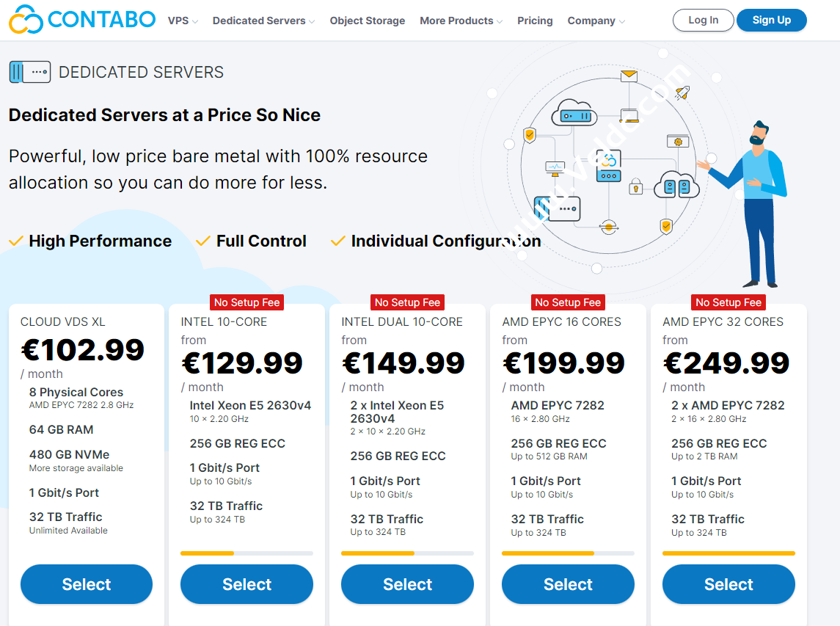
Task: Click the server rack icon beside DEDICATED SERVERS heading
Action: click(29, 71)
